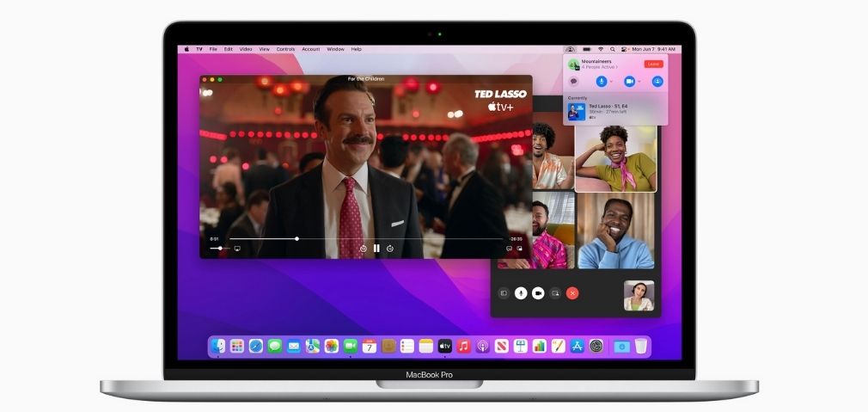
Task: Turn off camera in the FaceTime window
Action: click(x=538, y=293)
